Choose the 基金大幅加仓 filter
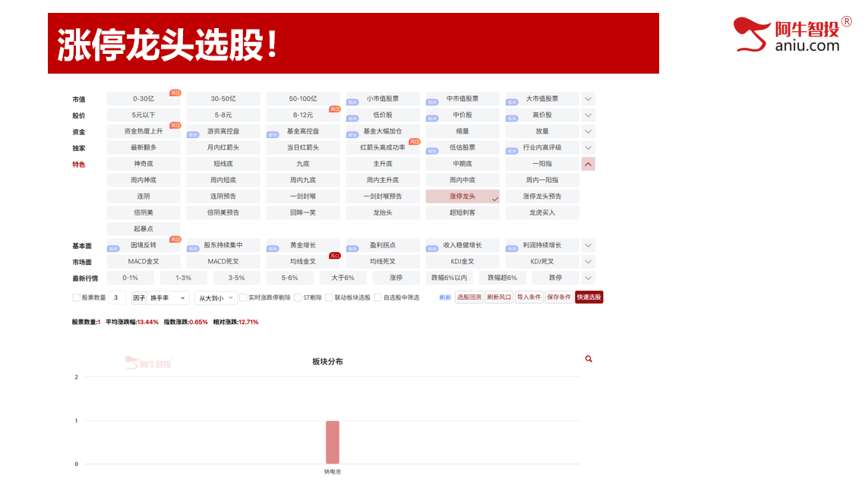The height and width of the screenshot is (488, 868). 383,132
